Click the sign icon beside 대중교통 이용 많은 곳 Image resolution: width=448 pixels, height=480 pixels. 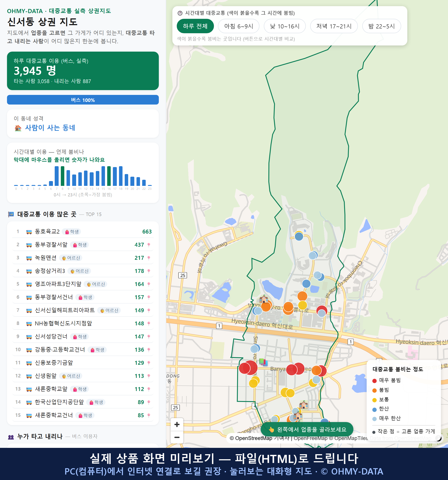pos(11,214)
